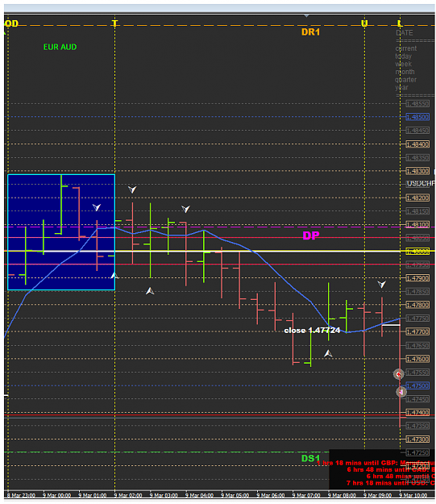
Task: Select the down arrow marker inside the blue session box
Action: pyautogui.click(x=97, y=207)
